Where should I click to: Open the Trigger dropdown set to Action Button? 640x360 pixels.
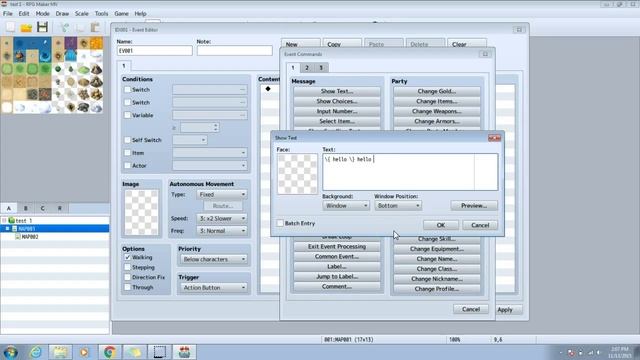[x=213, y=288]
